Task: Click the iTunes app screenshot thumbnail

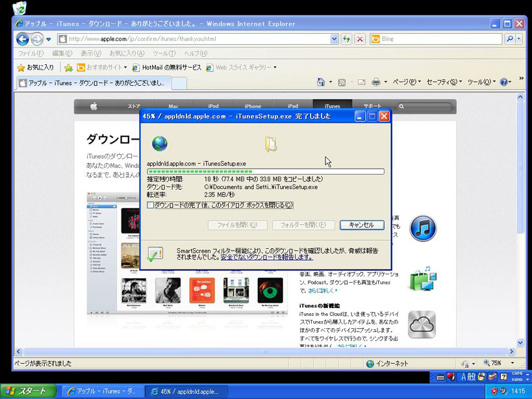Action: (187, 254)
